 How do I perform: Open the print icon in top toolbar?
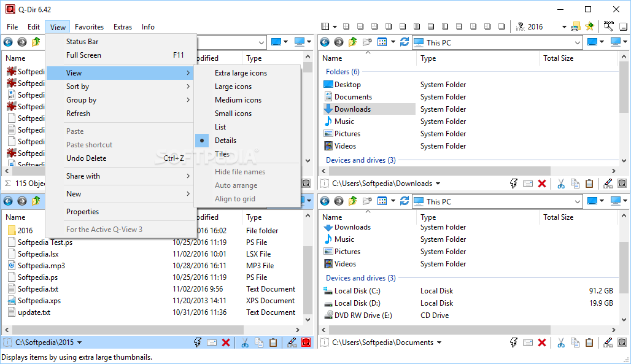pyautogui.click(x=576, y=26)
